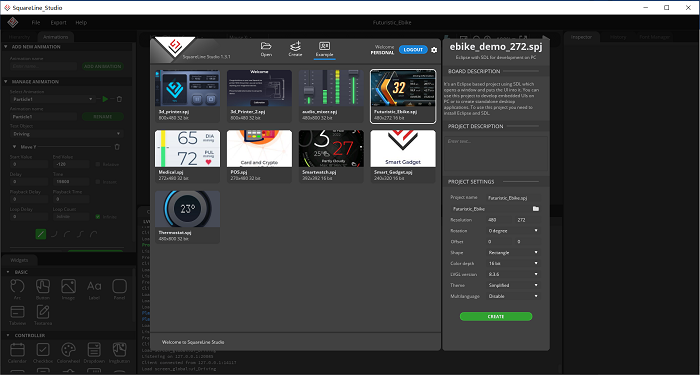Check the Instant option
Viewport: 700px width, 375px height.
click(x=98, y=182)
